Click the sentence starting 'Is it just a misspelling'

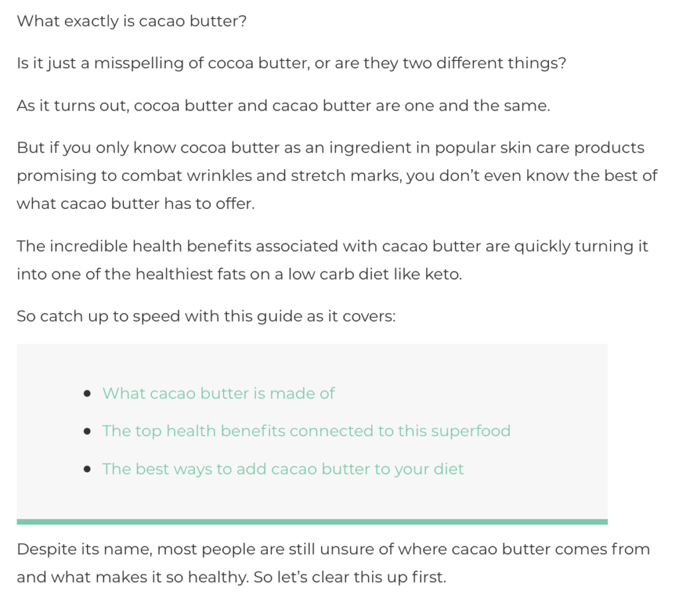(x=292, y=63)
